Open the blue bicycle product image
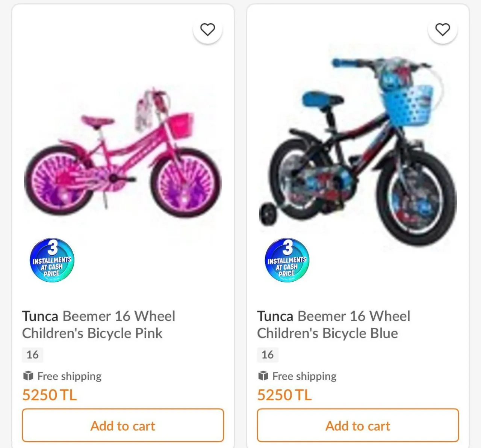Image resolution: width=481 pixels, height=448 pixels. 358,150
